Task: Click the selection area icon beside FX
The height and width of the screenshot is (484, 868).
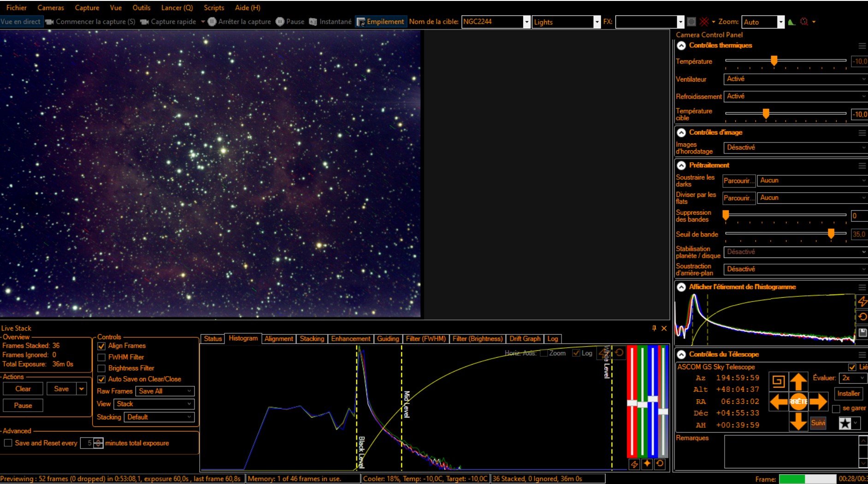Action: pyautogui.click(x=691, y=22)
